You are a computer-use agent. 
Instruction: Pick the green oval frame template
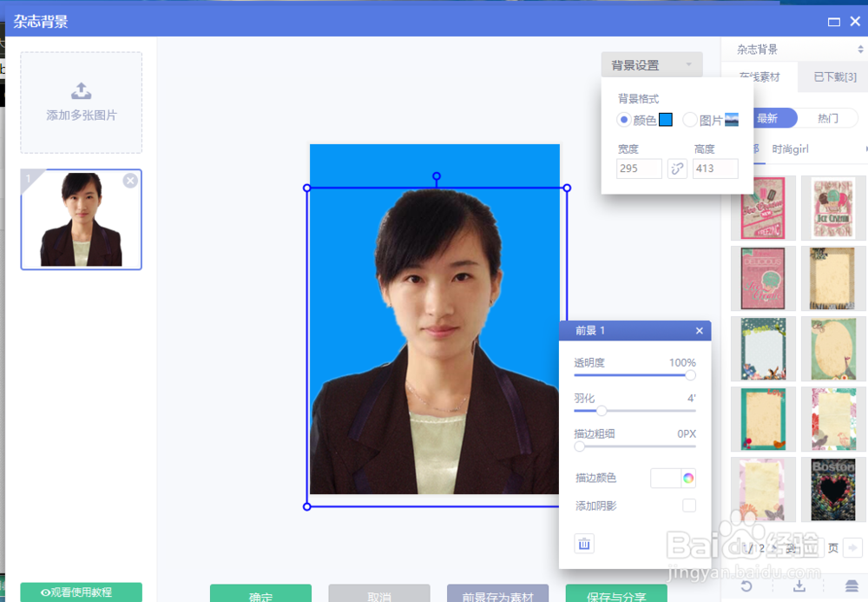pos(833,348)
